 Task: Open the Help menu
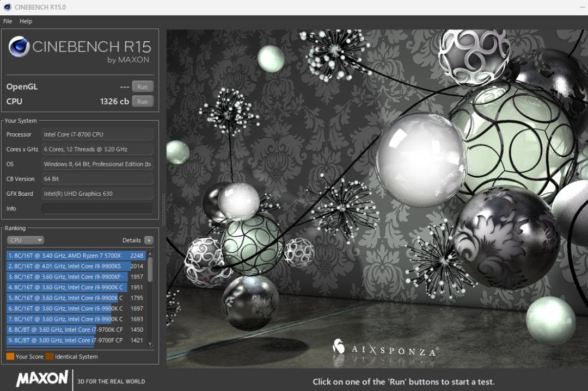click(x=26, y=21)
